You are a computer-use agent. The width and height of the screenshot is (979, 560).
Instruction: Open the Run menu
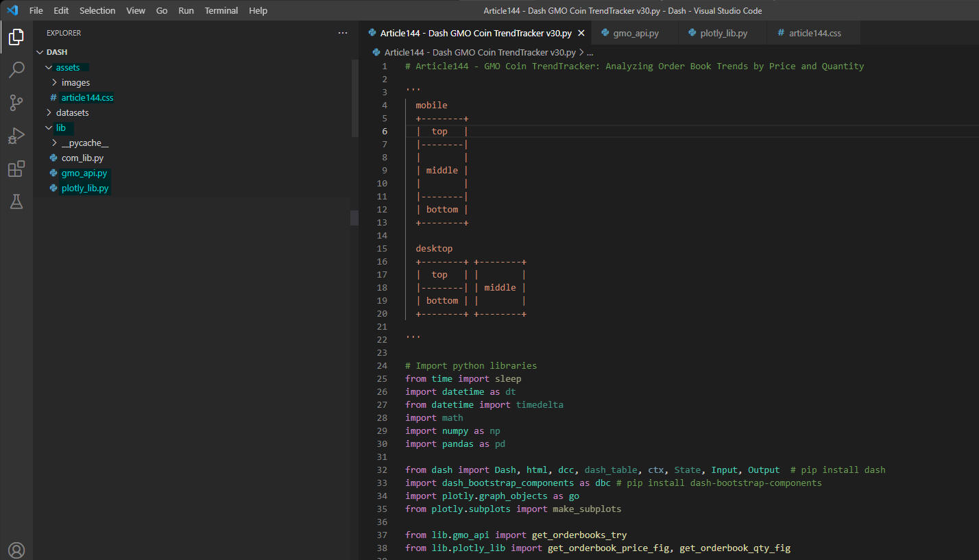[x=186, y=10]
